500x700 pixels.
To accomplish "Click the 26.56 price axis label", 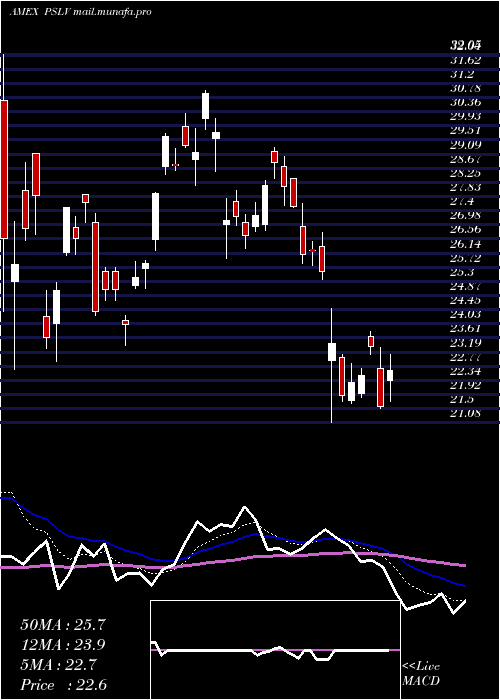I will tap(466, 229).
